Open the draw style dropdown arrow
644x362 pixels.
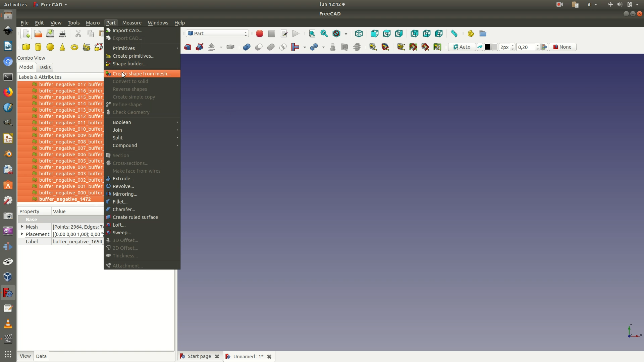[346, 34]
